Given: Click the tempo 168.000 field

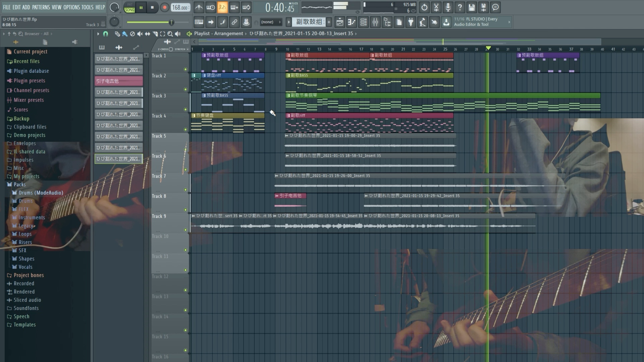Looking at the screenshot, I should tap(180, 7).
